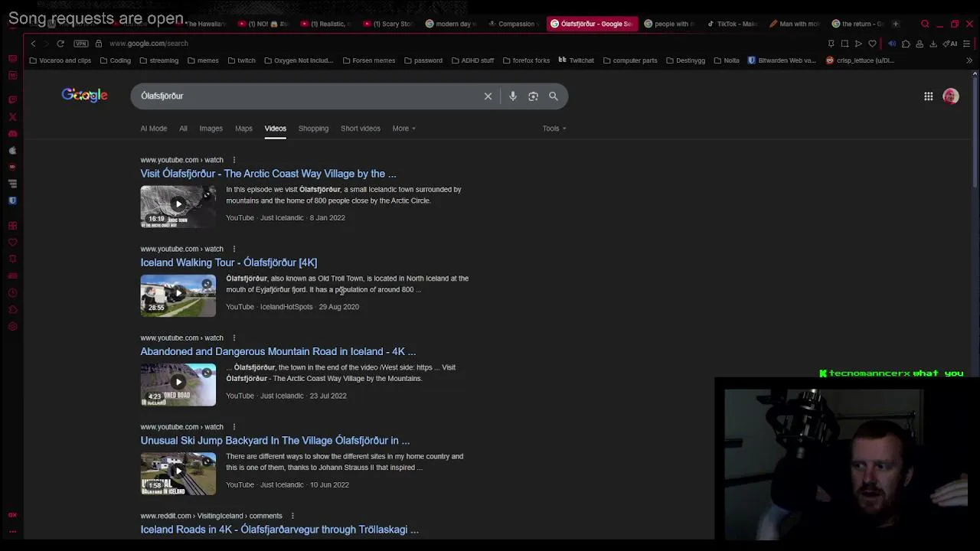Click the address bar URL
This screenshot has width=980, height=551.
click(149, 44)
